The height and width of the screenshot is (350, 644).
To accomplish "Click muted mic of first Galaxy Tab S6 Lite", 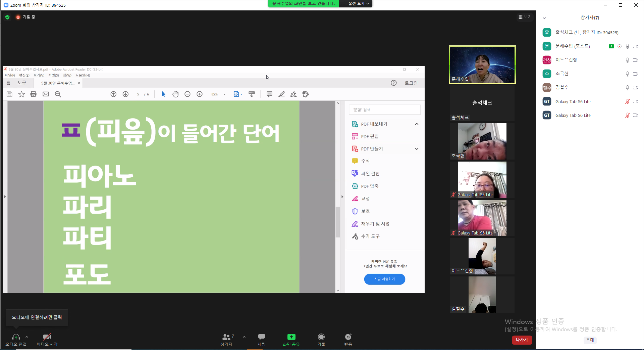I will 627,101.
